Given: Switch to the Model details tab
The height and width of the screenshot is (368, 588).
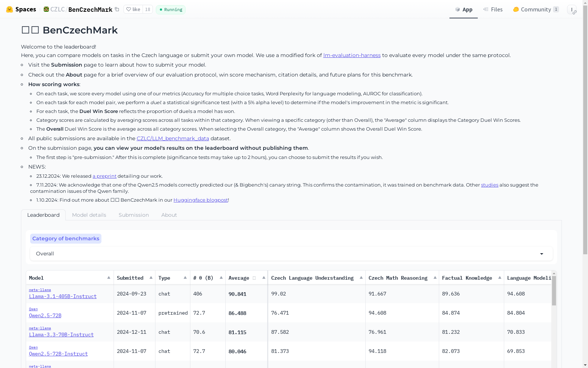Looking at the screenshot, I should (x=89, y=215).
